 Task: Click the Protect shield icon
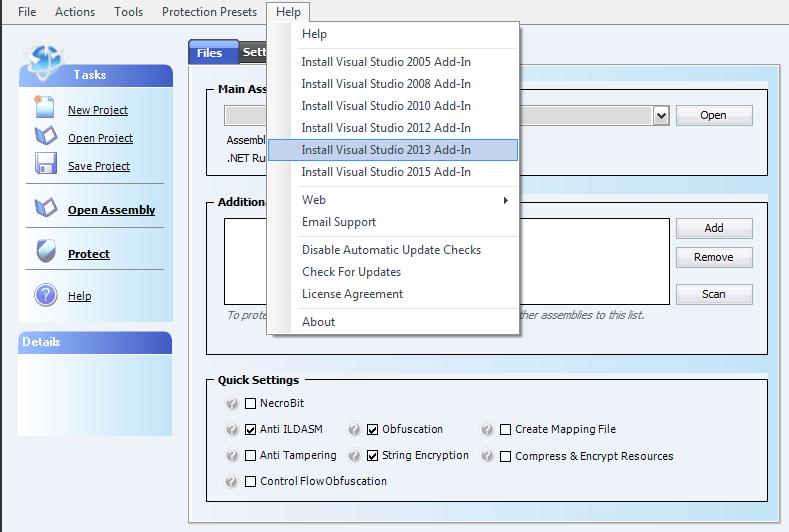[45, 253]
